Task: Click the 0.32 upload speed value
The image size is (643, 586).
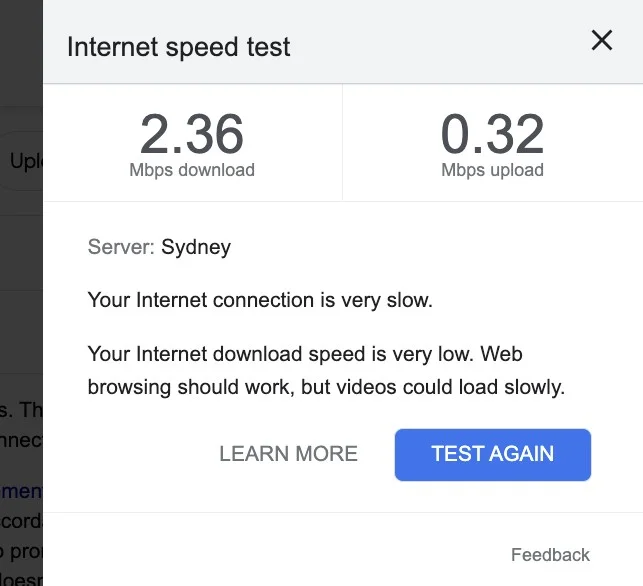Action: pyautogui.click(x=492, y=135)
